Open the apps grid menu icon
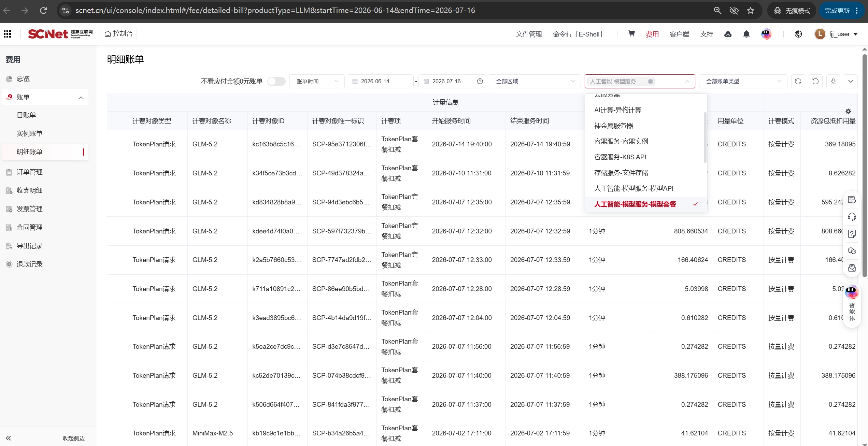868x446 pixels. pos(8,34)
